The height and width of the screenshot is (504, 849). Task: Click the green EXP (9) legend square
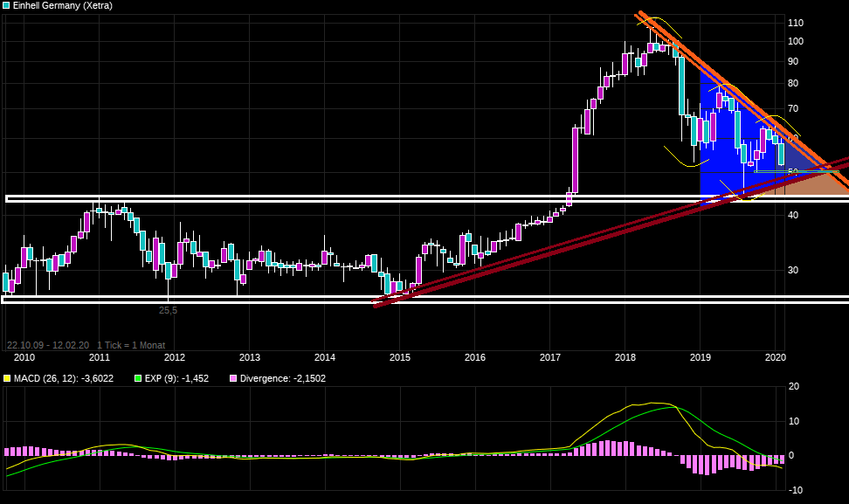coord(137,378)
